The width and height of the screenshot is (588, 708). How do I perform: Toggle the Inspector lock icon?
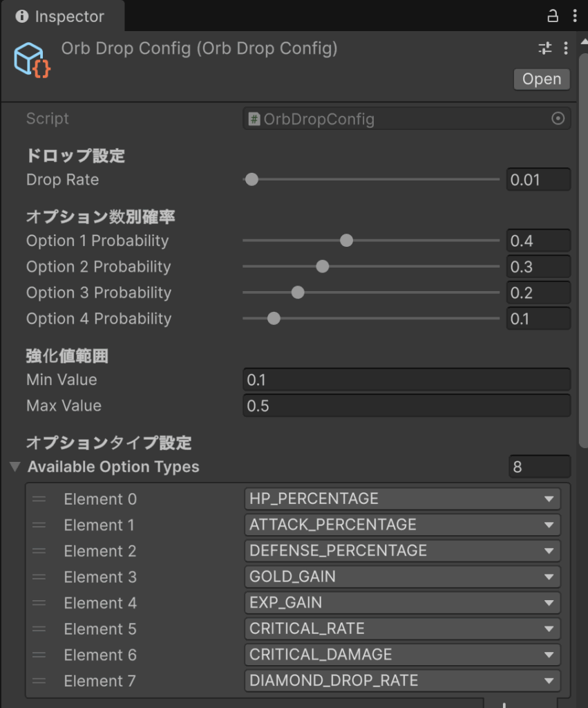(552, 15)
